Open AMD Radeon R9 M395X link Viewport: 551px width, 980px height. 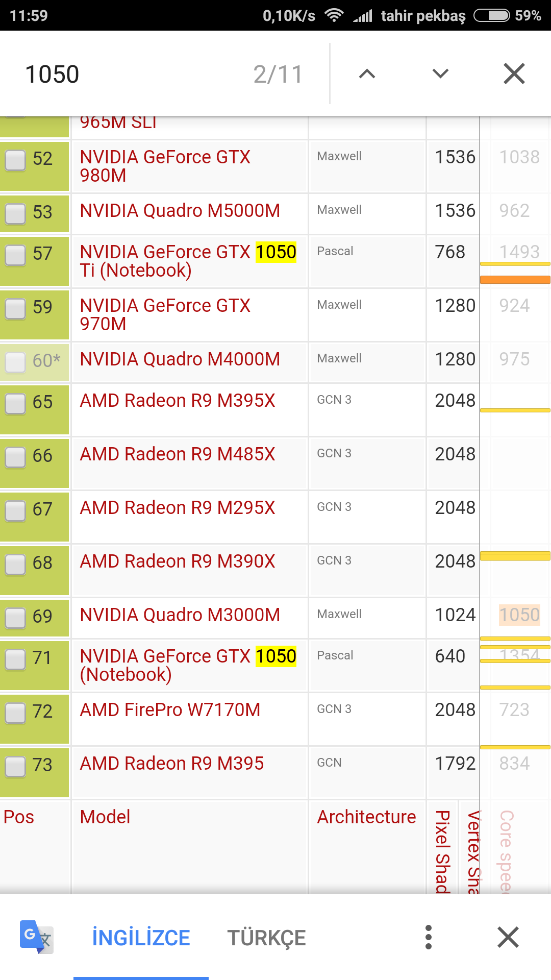click(x=178, y=400)
